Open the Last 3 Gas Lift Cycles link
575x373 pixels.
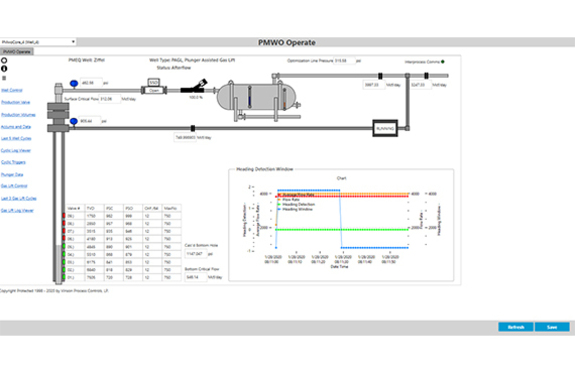coord(19,198)
